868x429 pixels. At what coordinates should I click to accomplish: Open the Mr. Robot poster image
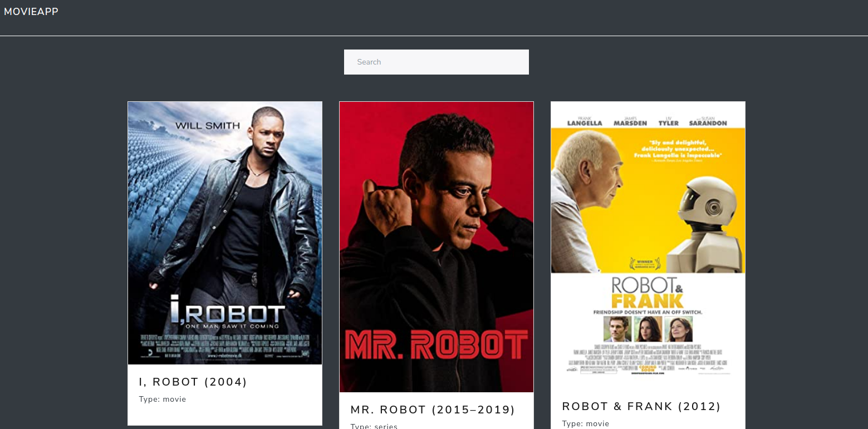coord(437,247)
